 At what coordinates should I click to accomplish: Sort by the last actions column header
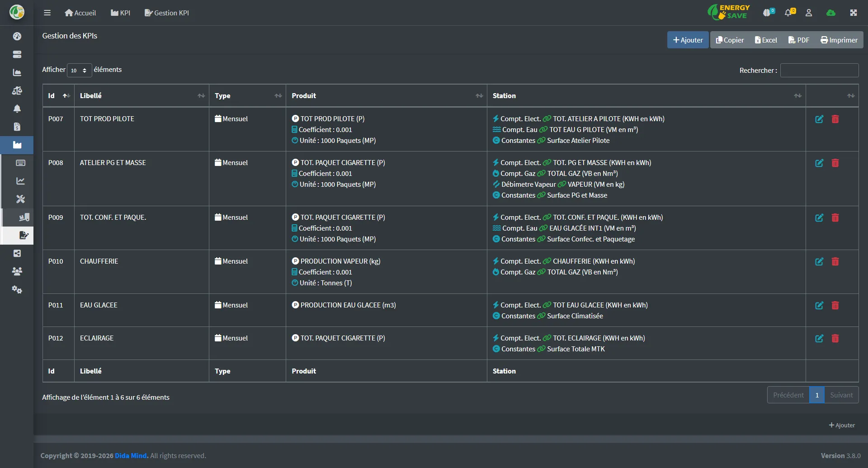tap(832, 95)
